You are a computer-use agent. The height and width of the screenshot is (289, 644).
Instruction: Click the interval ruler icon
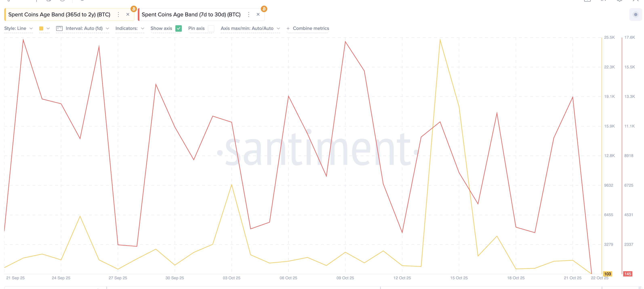pyautogui.click(x=59, y=28)
